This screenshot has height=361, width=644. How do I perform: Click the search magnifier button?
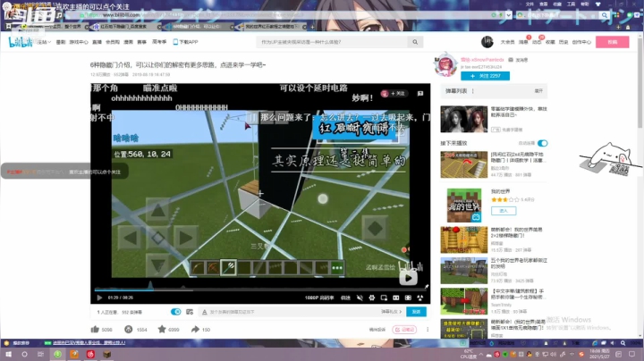click(415, 42)
